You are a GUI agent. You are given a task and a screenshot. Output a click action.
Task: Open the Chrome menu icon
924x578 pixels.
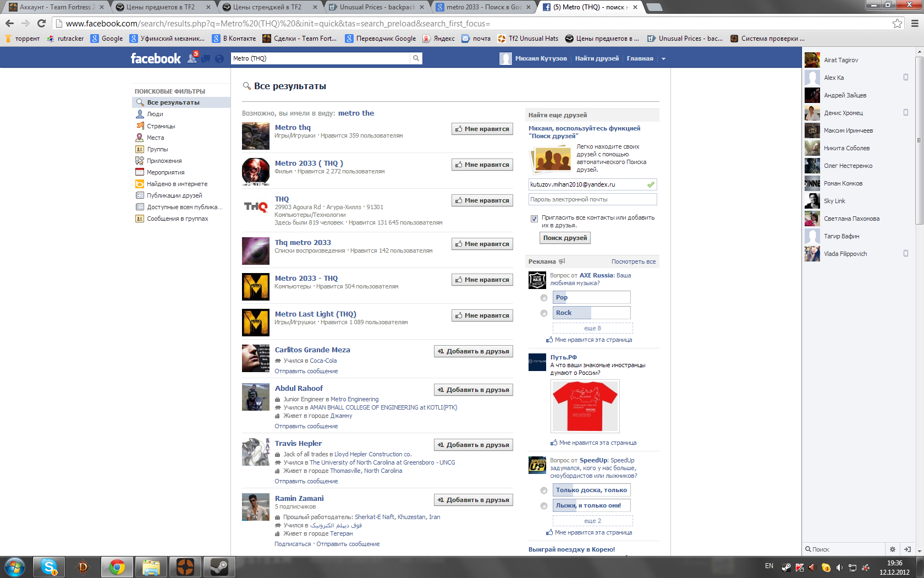pos(915,23)
